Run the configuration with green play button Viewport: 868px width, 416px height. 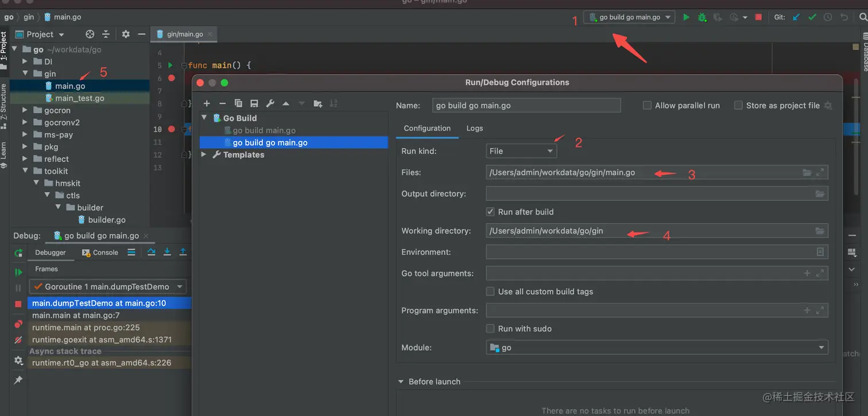(686, 17)
